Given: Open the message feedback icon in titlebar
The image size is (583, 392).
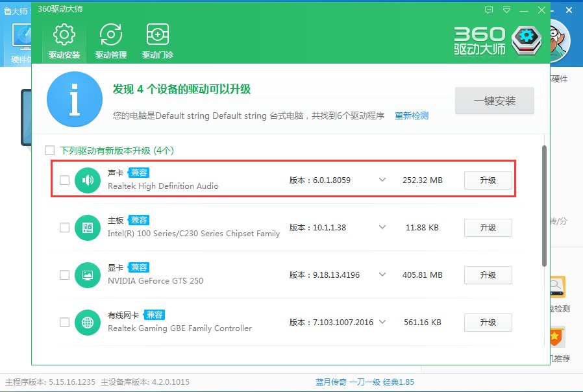Looking at the screenshot, I should (489, 10).
